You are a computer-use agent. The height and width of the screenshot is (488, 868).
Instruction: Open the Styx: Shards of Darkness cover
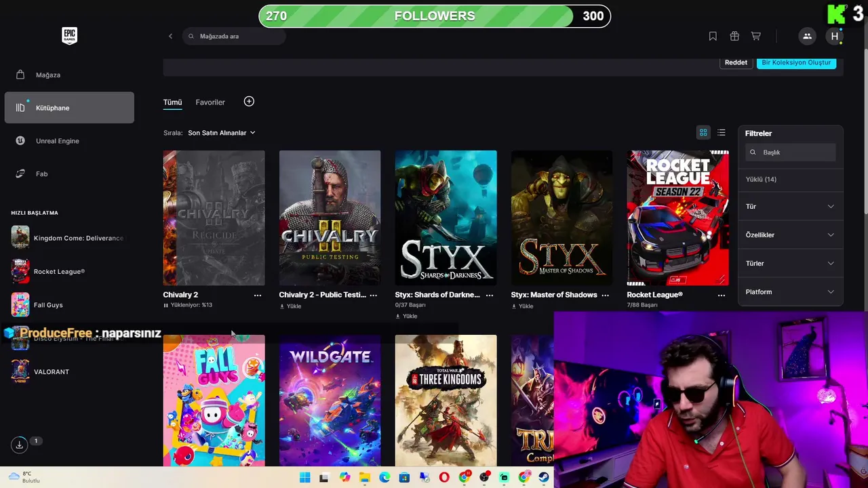[446, 218]
